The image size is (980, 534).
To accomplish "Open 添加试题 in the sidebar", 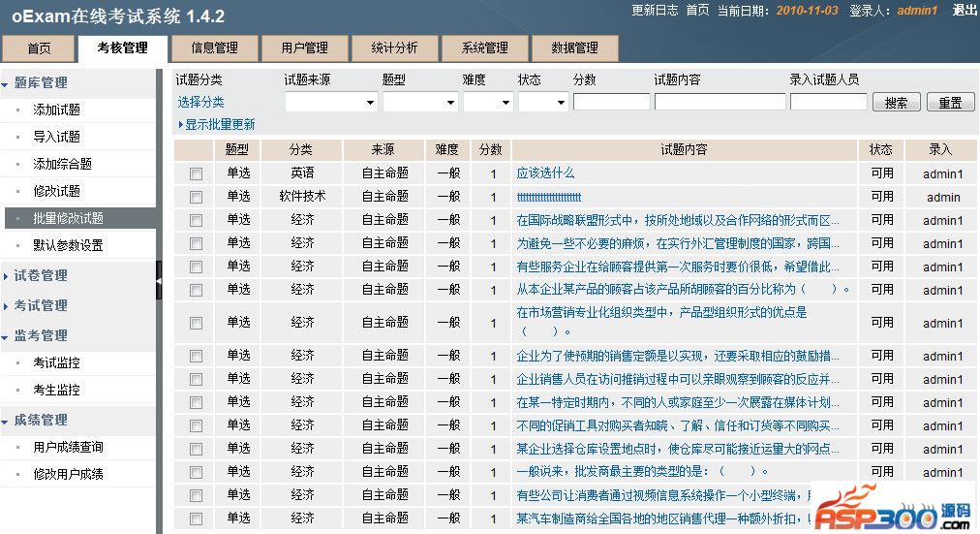I will click(x=57, y=110).
